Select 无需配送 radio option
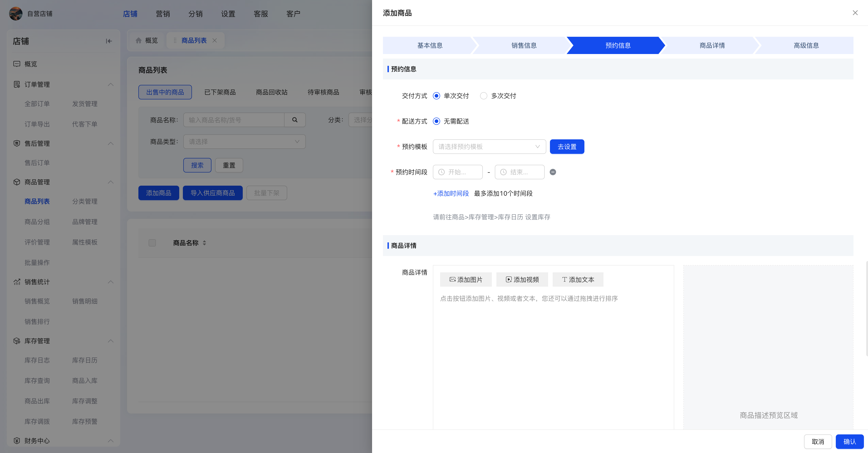 436,121
